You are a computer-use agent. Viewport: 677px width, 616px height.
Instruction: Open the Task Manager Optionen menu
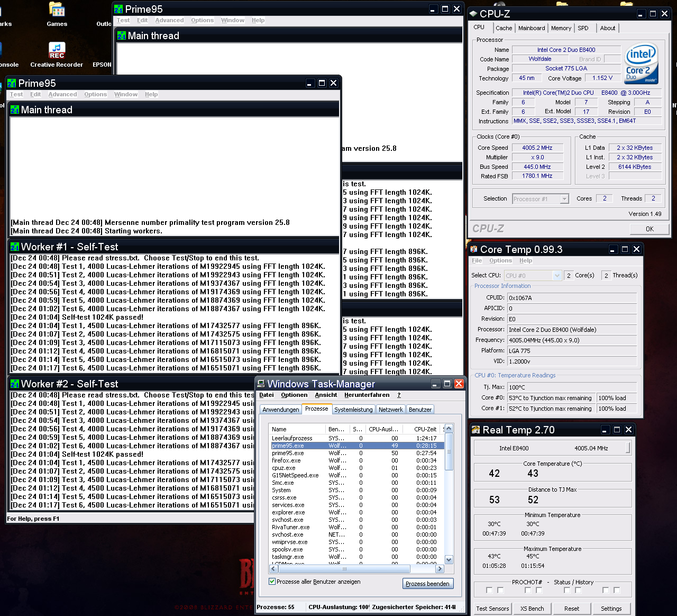pyautogui.click(x=294, y=395)
